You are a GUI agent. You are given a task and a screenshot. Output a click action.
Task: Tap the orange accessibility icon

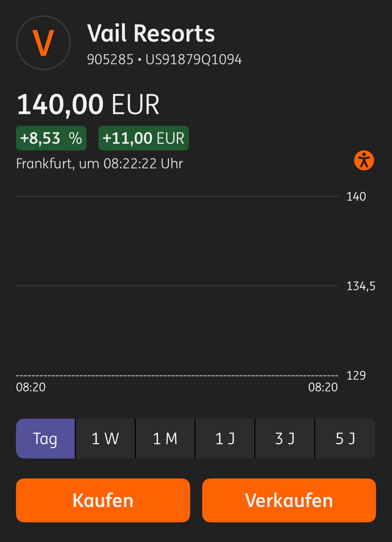[364, 160]
